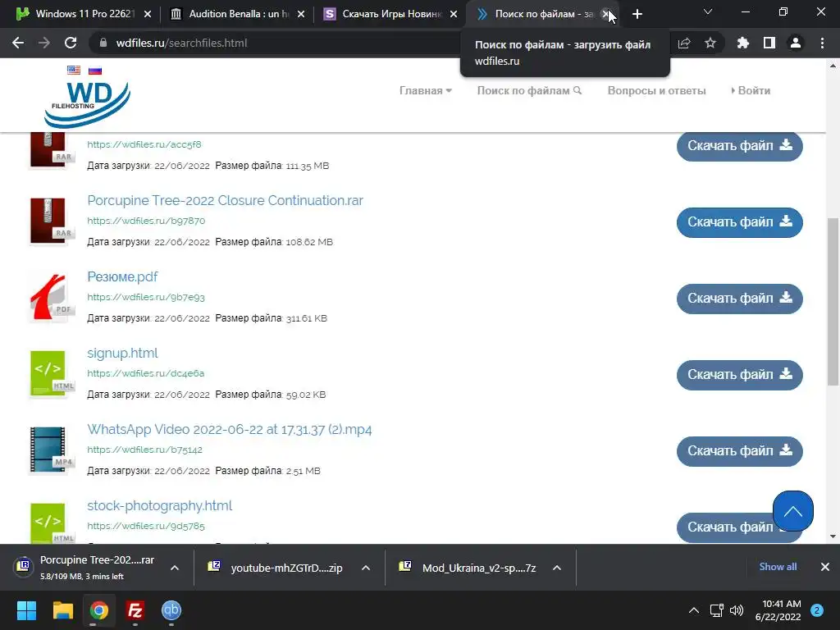Open volume control in tray

point(737,610)
